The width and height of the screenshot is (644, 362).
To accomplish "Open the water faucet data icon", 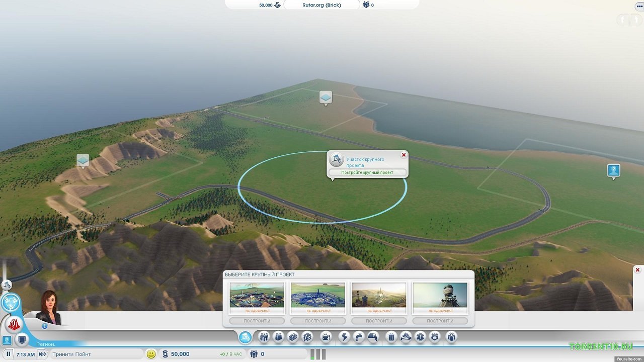I will (358, 337).
